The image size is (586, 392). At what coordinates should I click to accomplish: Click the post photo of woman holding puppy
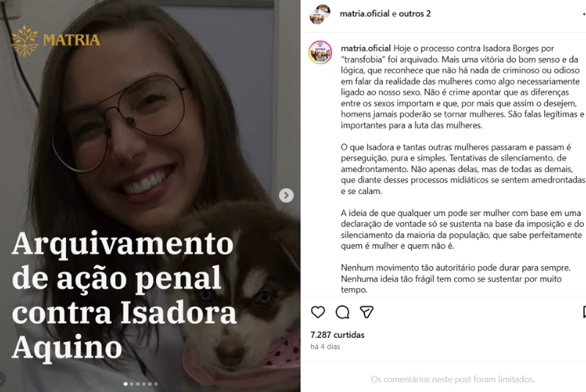pyautogui.click(x=150, y=196)
